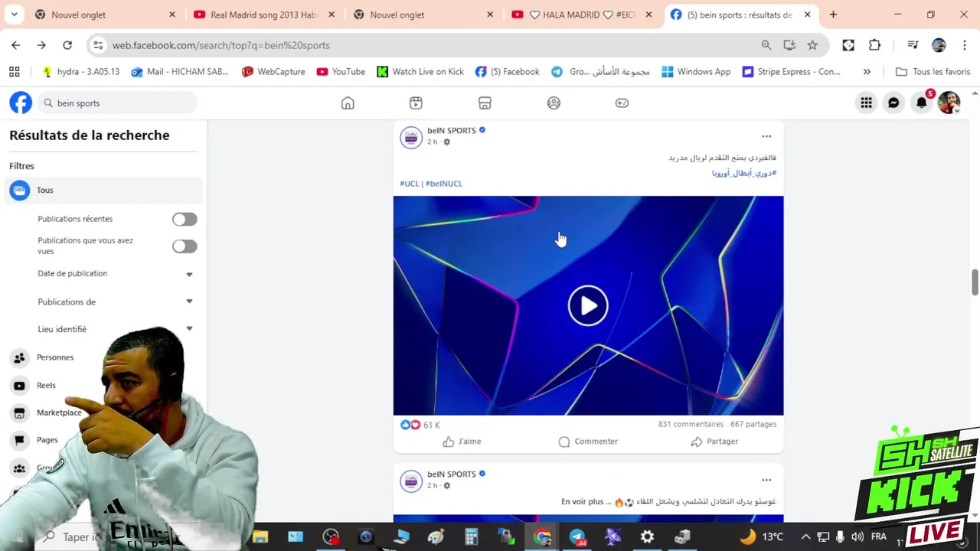Open the Facebook logo home link

coord(21,103)
